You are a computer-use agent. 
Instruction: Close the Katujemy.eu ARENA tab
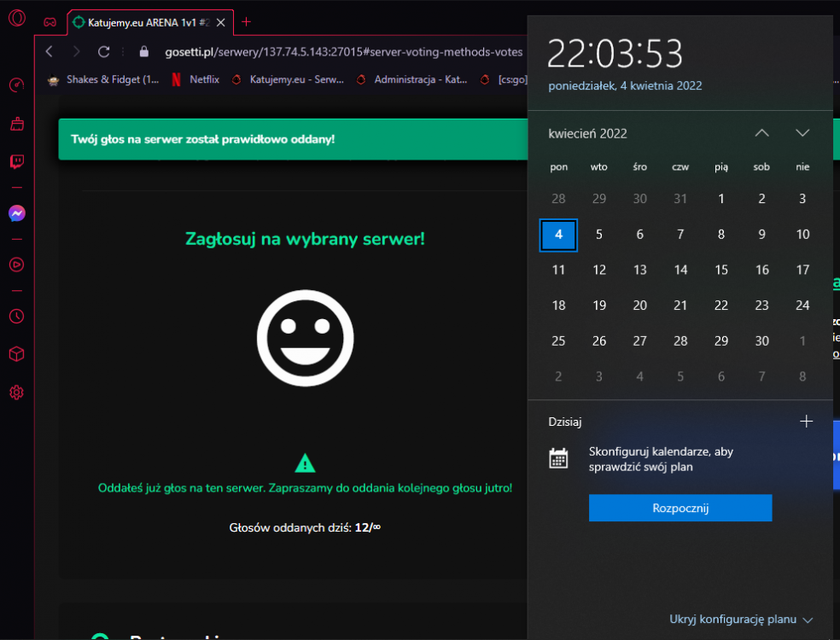click(x=221, y=22)
